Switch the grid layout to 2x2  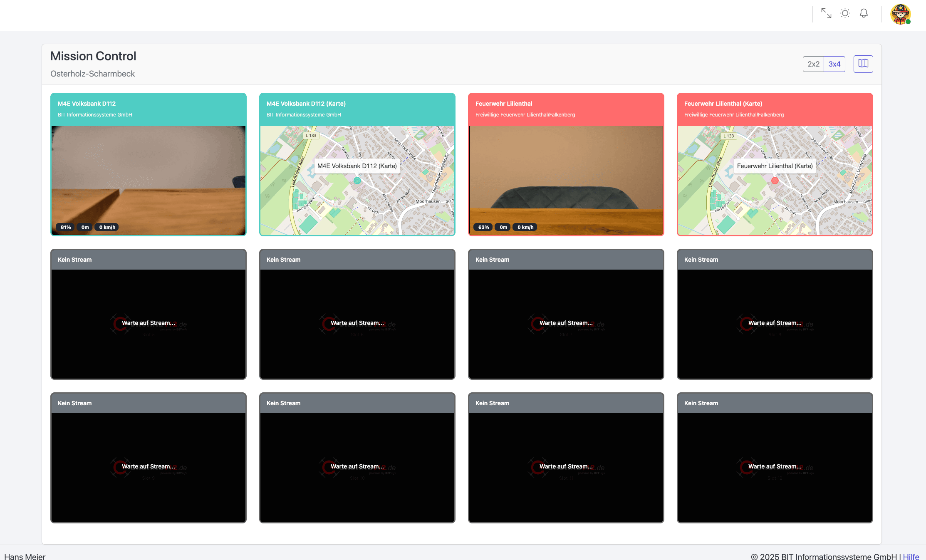pos(813,64)
